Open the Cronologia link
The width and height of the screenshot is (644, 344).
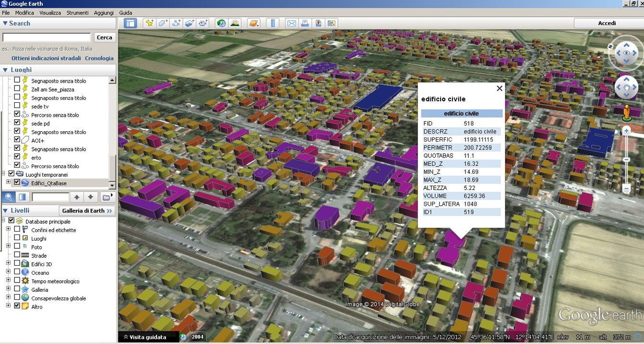click(x=99, y=58)
